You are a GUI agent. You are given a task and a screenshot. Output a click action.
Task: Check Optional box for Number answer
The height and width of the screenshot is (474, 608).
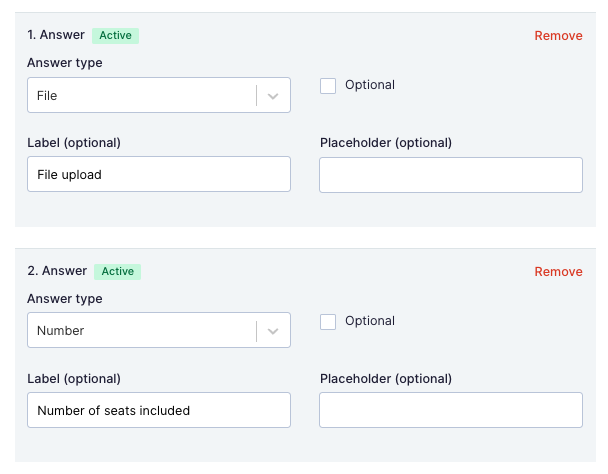(328, 322)
